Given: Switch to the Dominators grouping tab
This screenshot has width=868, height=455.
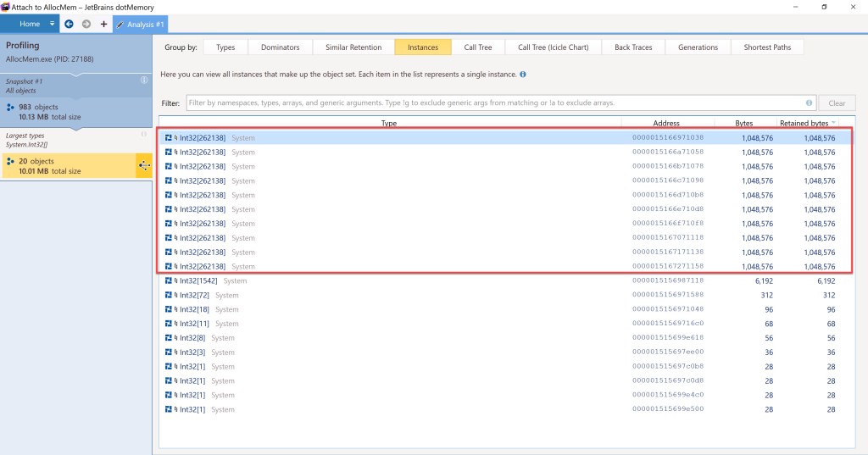Looking at the screenshot, I should tap(280, 47).
